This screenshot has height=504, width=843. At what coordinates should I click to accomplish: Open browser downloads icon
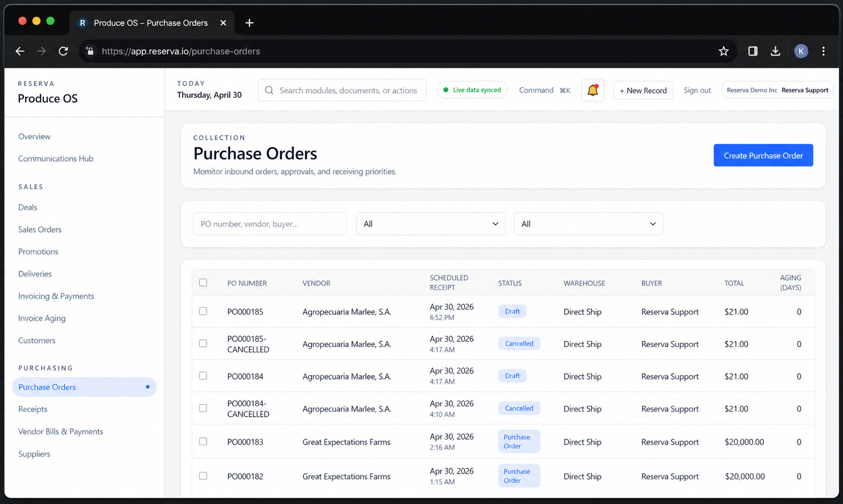[775, 51]
